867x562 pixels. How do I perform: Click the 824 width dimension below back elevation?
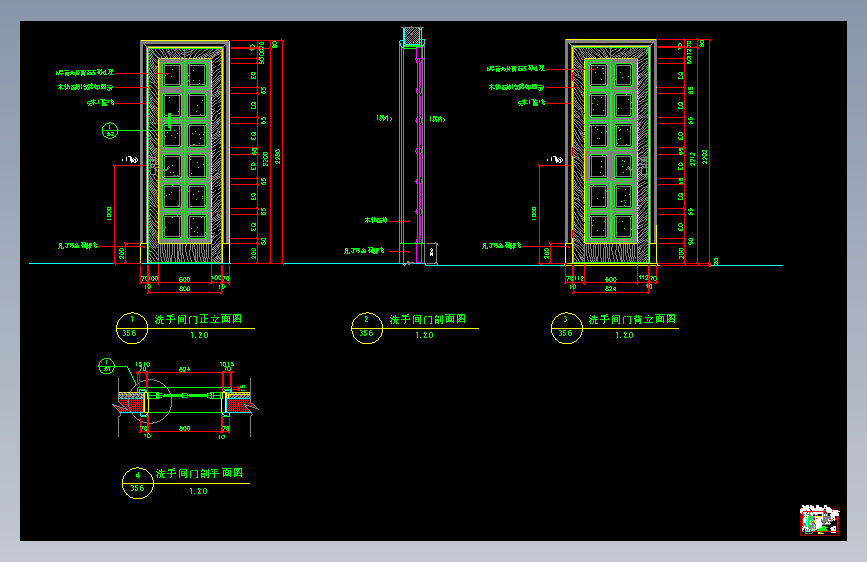[610, 289]
